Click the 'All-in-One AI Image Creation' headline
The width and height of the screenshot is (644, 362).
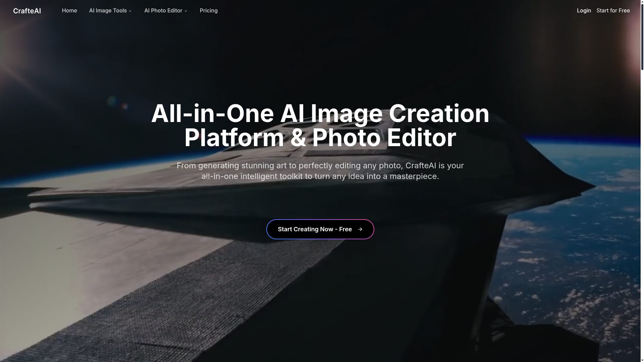pyautogui.click(x=320, y=114)
